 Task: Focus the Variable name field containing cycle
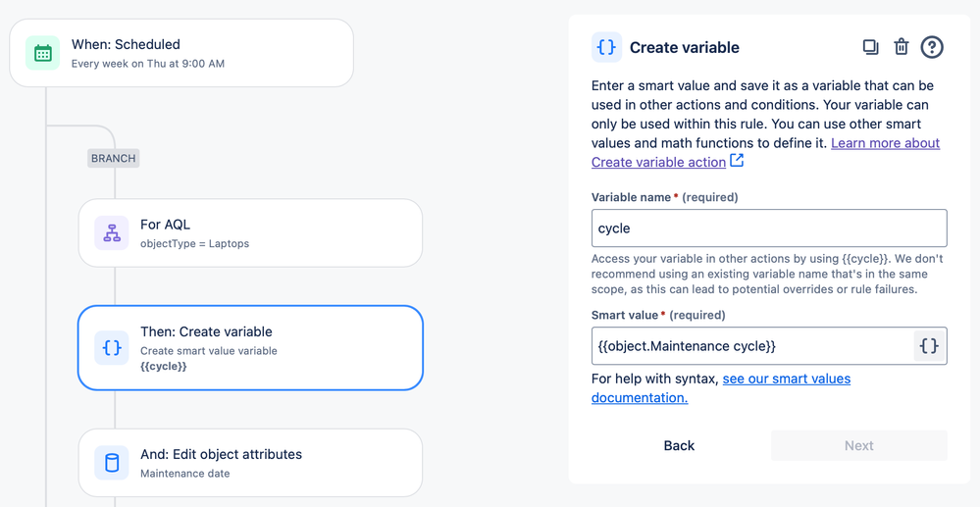768,228
